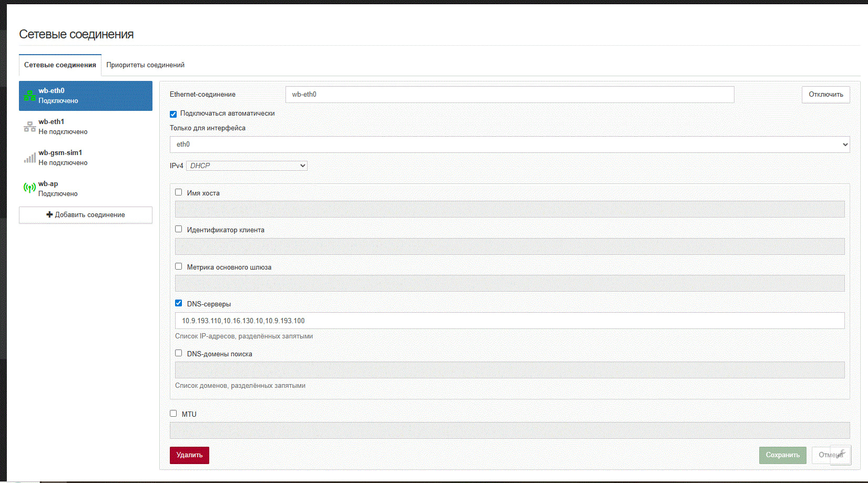
Task: Switch to the "Приоритеты соединений" tab
Action: pos(145,65)
